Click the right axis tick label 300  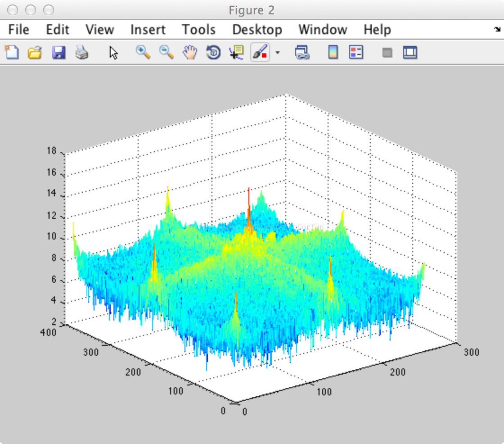tap(472, 352)
